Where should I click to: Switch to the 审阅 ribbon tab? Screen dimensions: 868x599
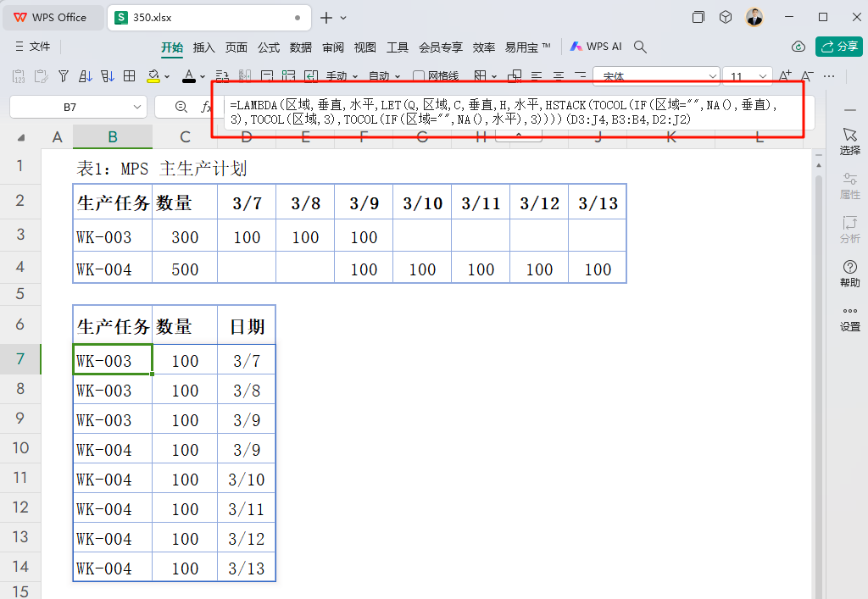(x=332, y=47)
